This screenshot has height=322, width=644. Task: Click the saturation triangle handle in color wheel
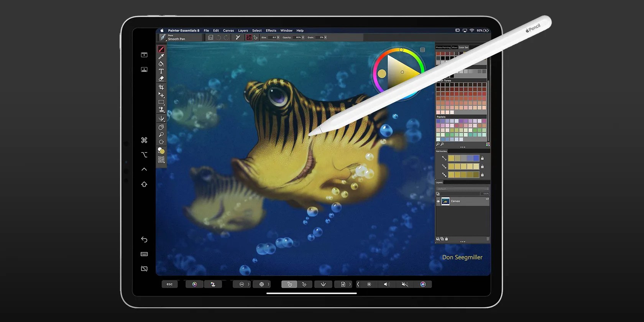click(x=402, y=72)
